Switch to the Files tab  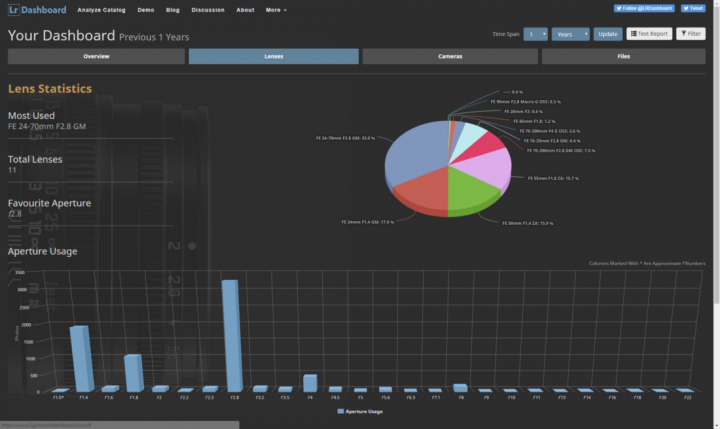point(624,56)
